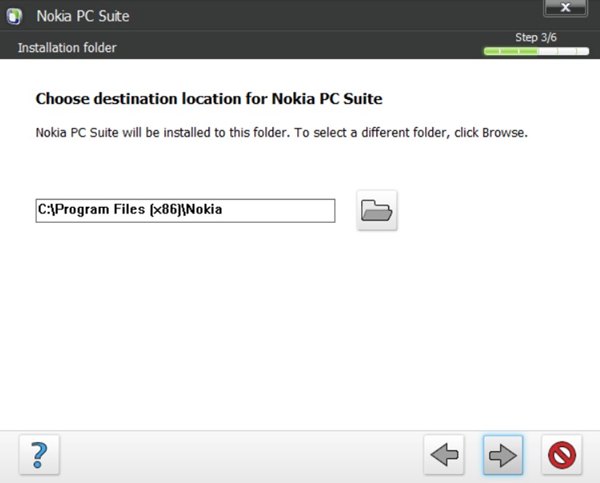
Task: Click the 'Step 3/6' label
Action: (x=536, y=38)
